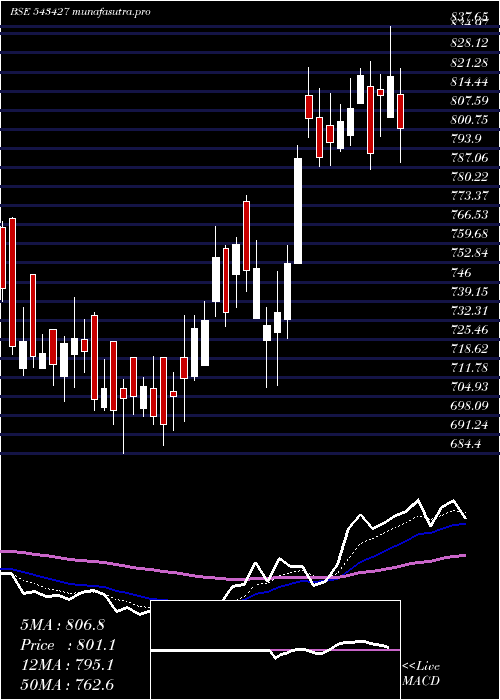
Task: Click the 698.09 price axis label
Action: pos(469,405)
